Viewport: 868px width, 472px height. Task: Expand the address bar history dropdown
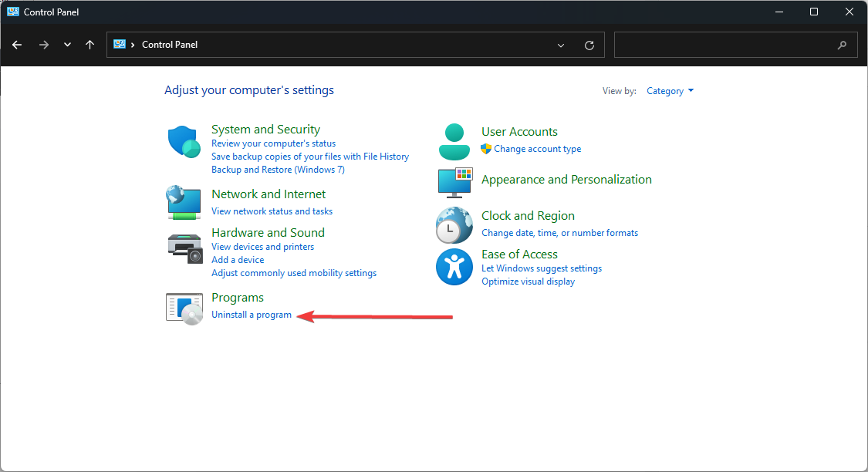(561, 46)
